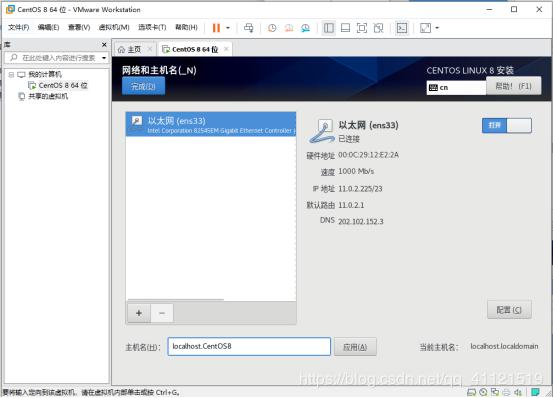Open the power options dropdown arrow beside pause
The width and height of the screenshot is (553, 398).
228,28
